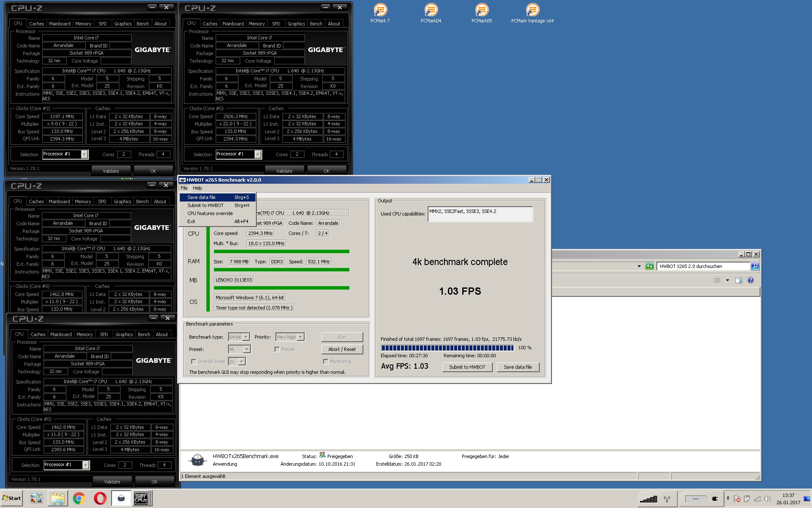Open Mainboard tab in 2926.3 MHz CPU-Z

[233, 24]
